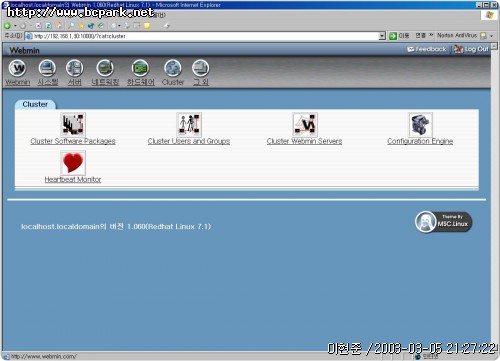Go back with the green Back arrow
This screenshot has width=500, height=361.
[7, 26]
